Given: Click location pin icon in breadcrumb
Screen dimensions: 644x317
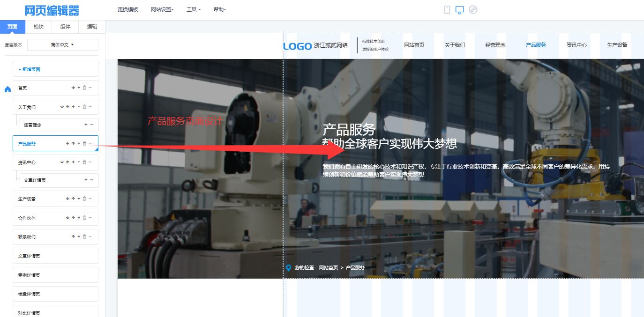Looking at the screenshot, I should click(x=288, y=268).
